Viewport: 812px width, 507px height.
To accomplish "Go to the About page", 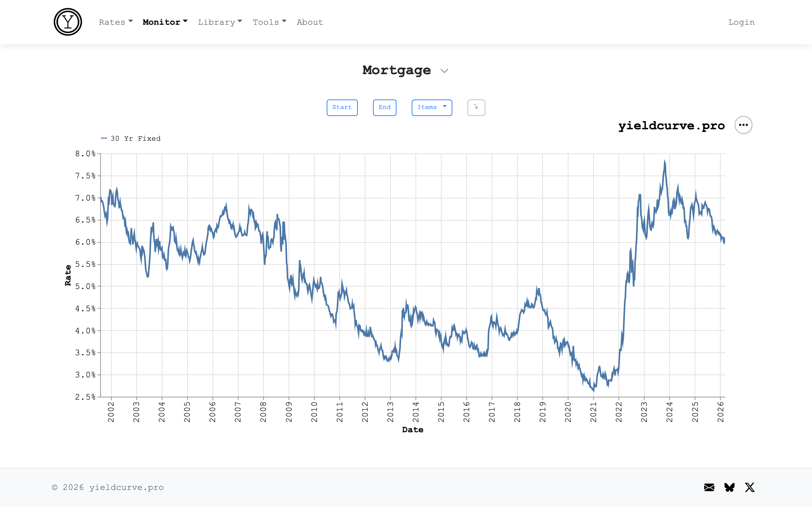I will click(x=310, y=22).
